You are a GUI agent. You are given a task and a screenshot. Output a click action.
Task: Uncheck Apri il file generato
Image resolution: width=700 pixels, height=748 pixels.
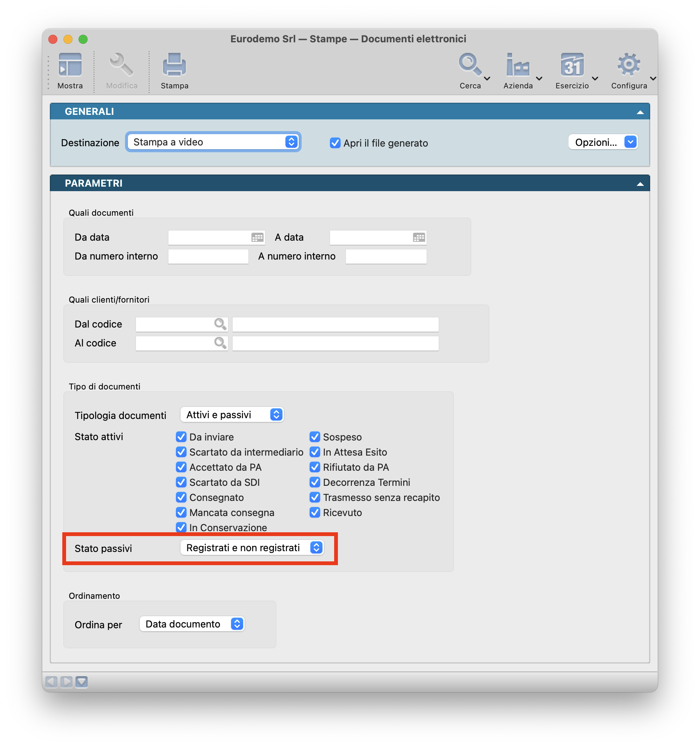coord(335,143)
